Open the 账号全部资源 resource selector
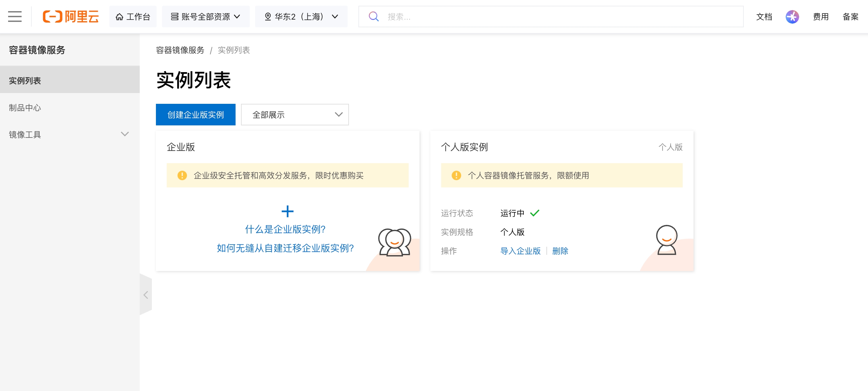Image resolution: width=868 pixels, height=391 pixels. pos(205,17)
